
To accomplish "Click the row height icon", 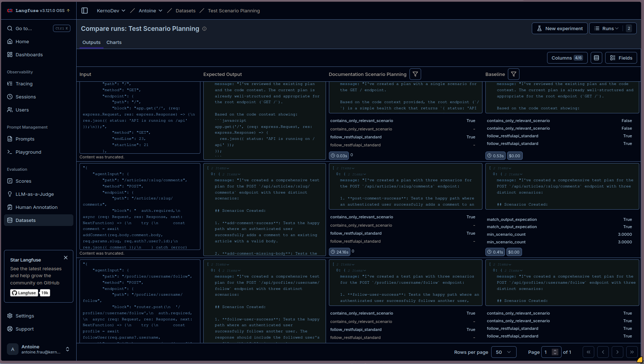I will pos(596,58).
